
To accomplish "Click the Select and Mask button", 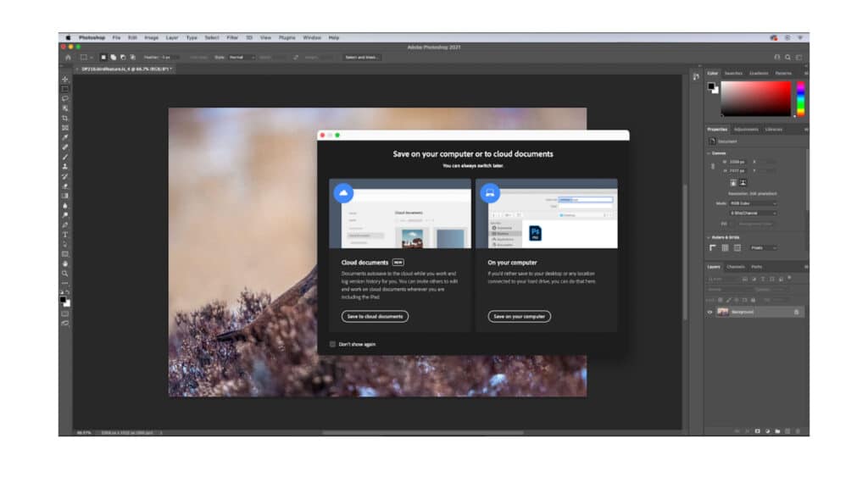I will (x=361, y=57).
